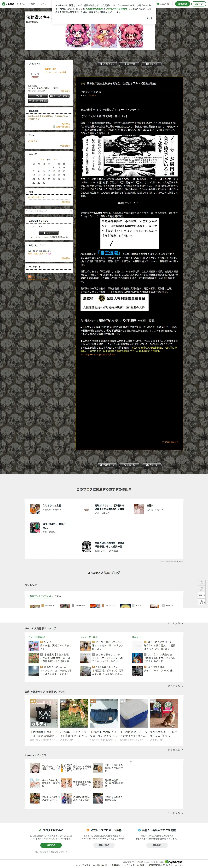The width and height of the screenshot is (208, 868).
Task: Open recommended article さすがの私も、無理だった
Action: pyautogui.click(x=55, y=526)
